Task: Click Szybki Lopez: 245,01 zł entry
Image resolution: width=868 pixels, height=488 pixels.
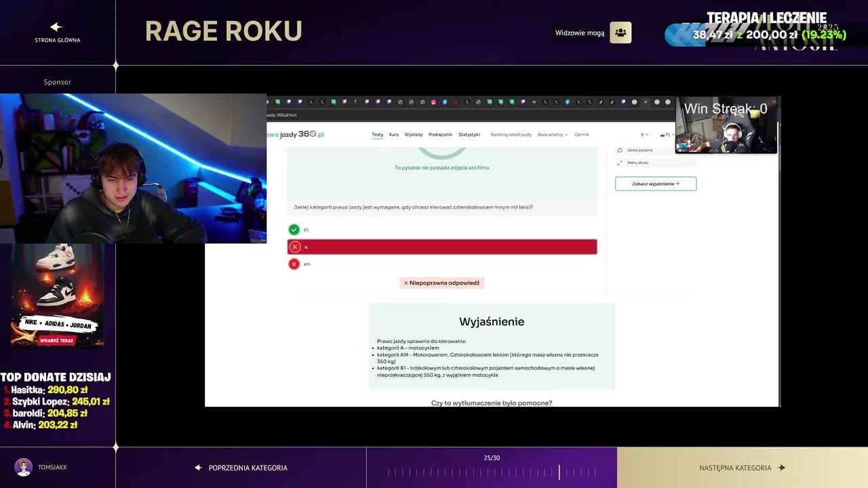Action: tap(57, 401)
